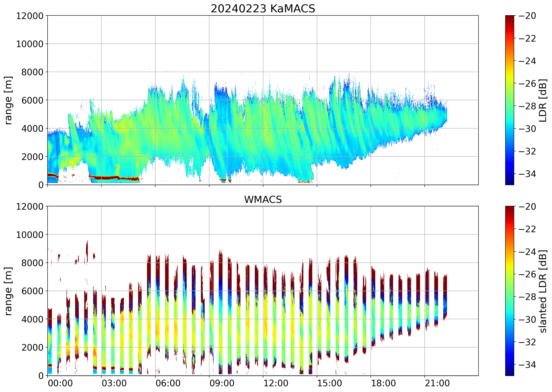552x392 pixels.
Task: Click the −26 tick on the top colorbar
Action: [x=527, y=84]
